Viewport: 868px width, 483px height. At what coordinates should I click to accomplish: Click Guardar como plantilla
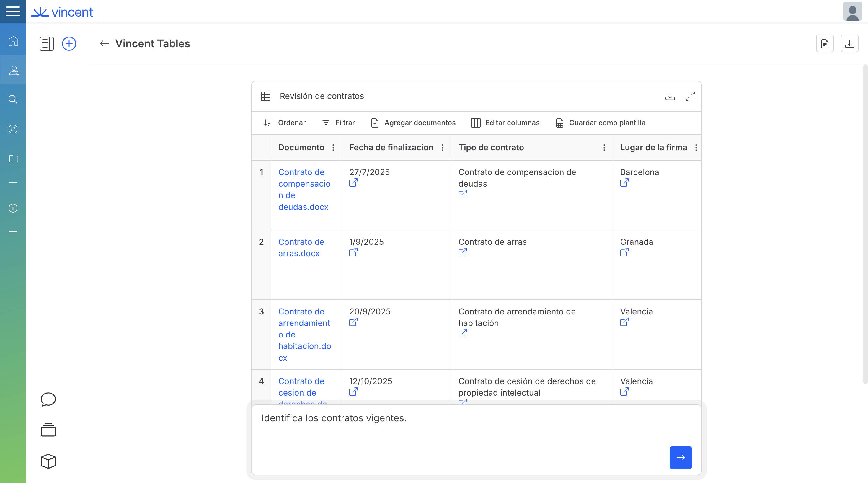(601, 123)
